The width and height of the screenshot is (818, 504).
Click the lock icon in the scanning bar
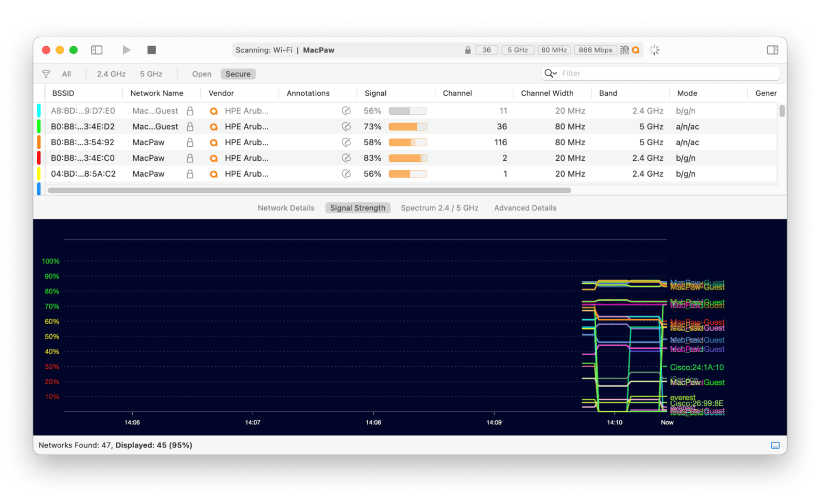[x=468, y=50]
